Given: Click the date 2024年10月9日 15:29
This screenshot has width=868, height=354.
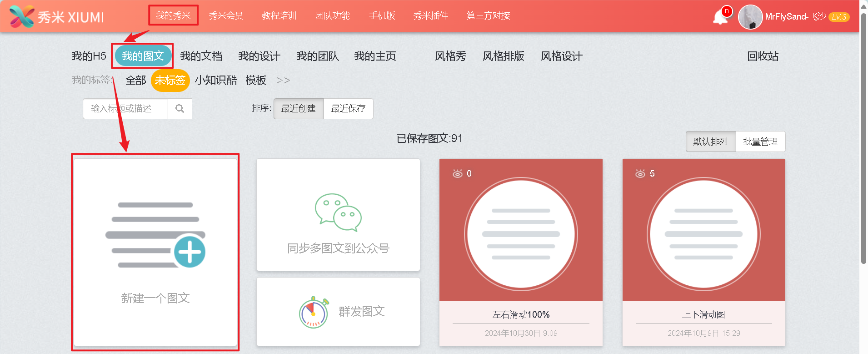Looking at the screenshot, I should point(704,333).
